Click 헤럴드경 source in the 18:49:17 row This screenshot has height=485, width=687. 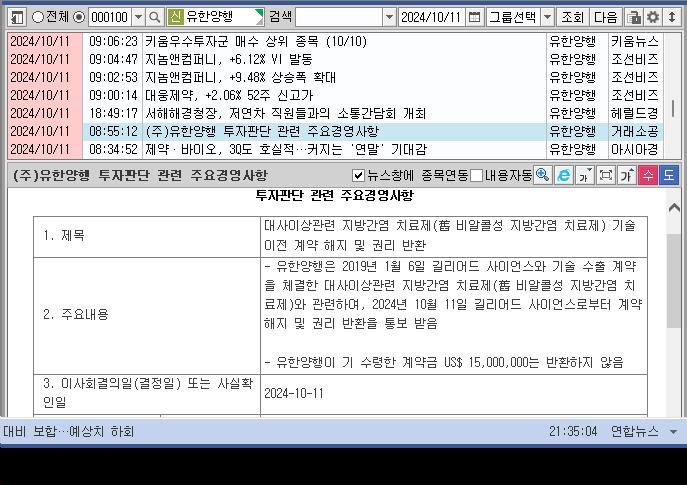pyautogui.click(x=635, y=113)
